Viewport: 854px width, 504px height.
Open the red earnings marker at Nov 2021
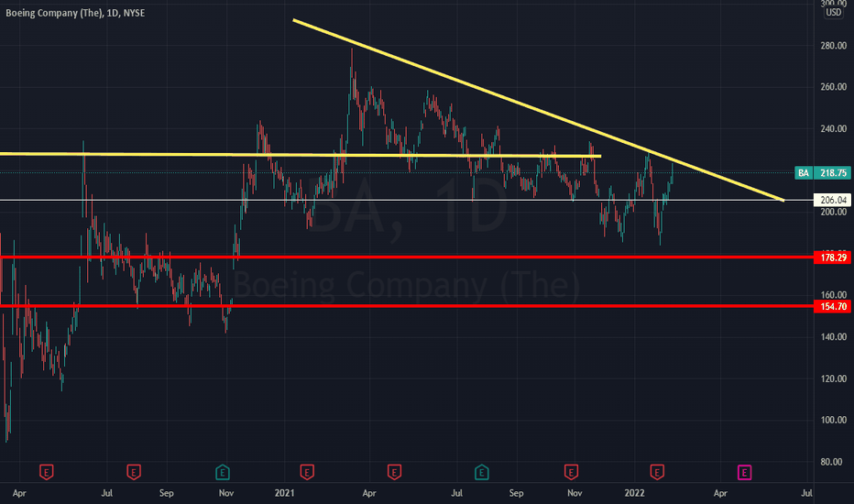[571, 472]
